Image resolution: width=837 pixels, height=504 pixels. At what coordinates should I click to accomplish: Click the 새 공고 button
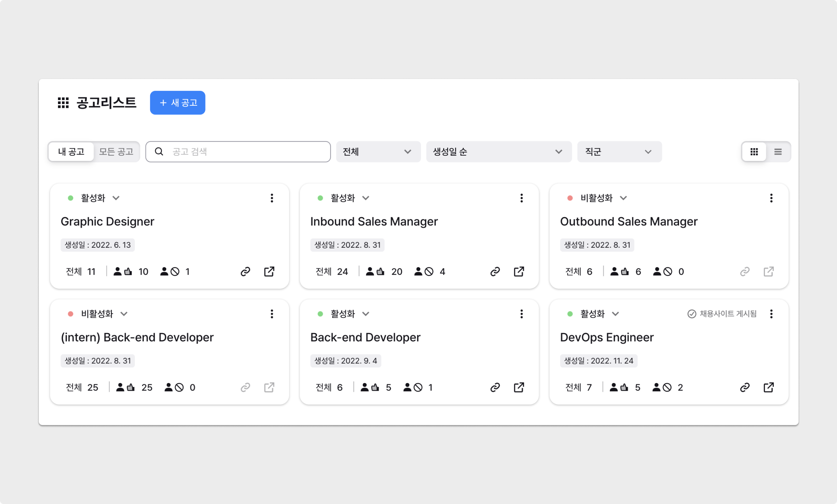click(178, 103)
